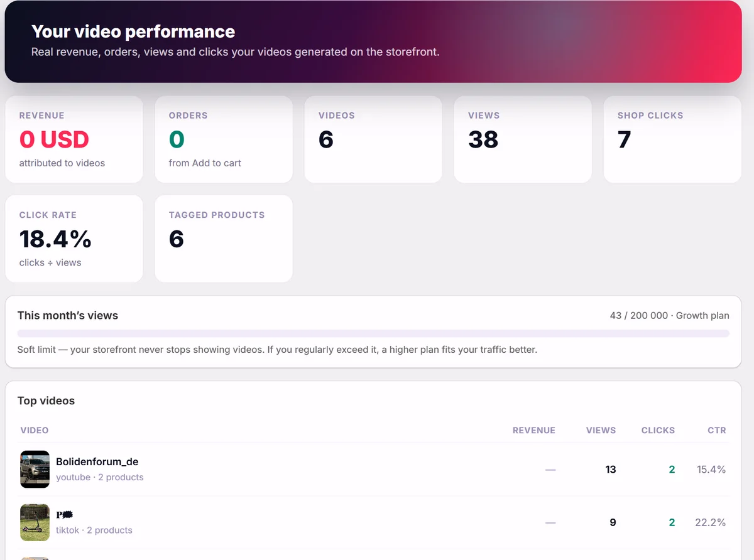Click the SHOP CLICKS stat label
Screen dimensions: 754x560
(650, 116)
